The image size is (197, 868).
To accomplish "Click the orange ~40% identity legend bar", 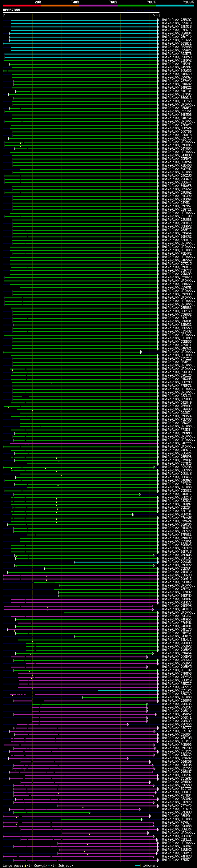I will coord(60,6).
